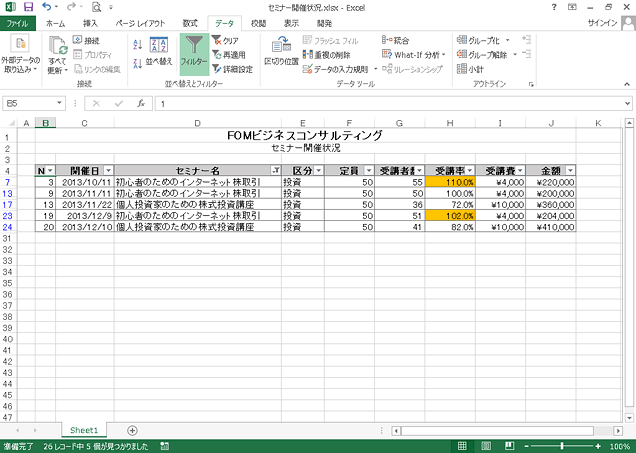This screenshot has width=636, height=453.
Task: Switch to the ページ レイアウト tab
Action: tap(140, 24)
